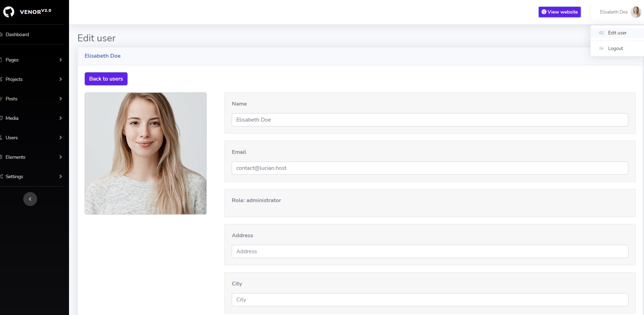The height and width of the screenshot is (315, 644).
Task: Click the user avatar in top bar
Action: (x=636, y=12)
